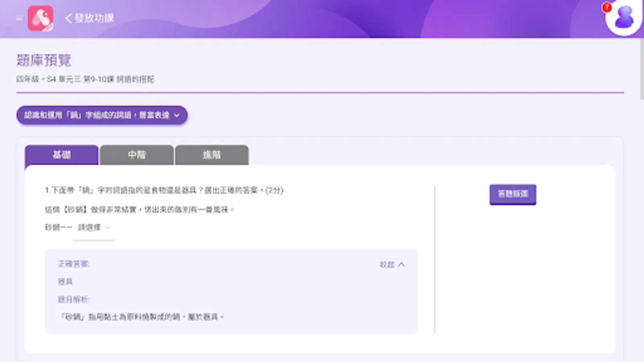
Task: Click the purple 答題版面 button
Action: (513, 194)
